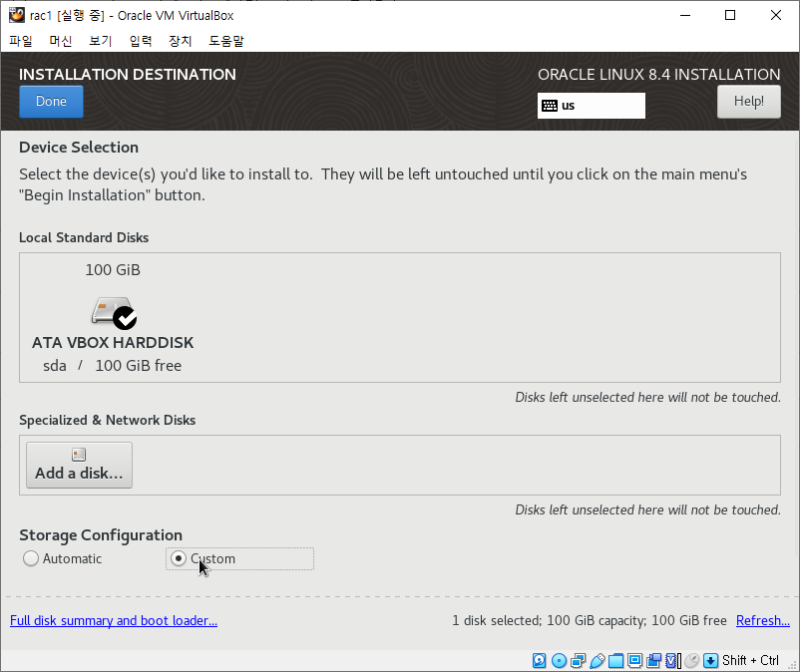Click the hard disk activity status icon
The image size is (800, 672).
click(540, 661)
